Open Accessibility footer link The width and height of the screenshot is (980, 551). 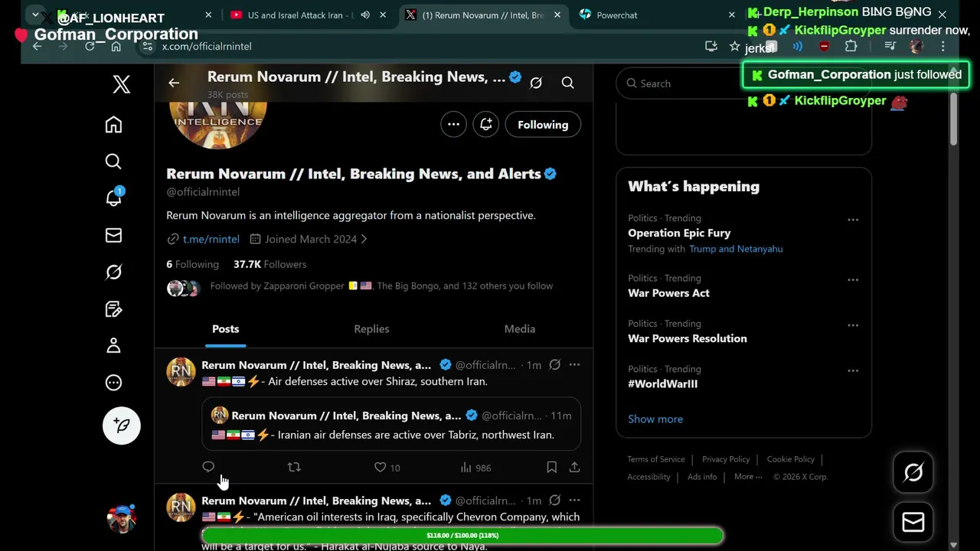pos(648,477)
